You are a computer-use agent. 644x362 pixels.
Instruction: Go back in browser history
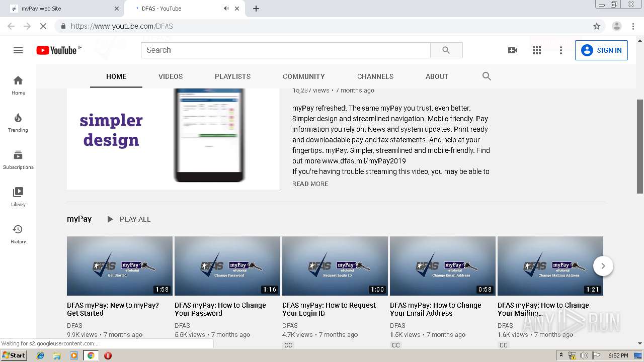[11, 26]
